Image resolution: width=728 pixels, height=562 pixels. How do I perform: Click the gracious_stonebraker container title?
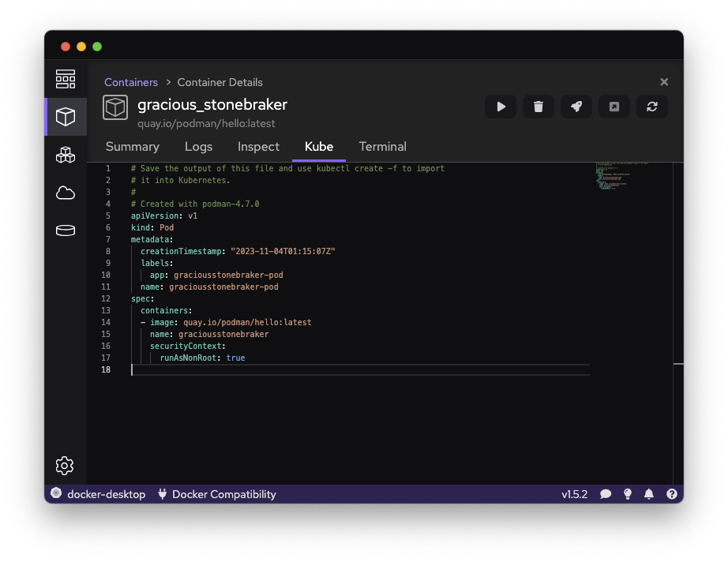click(212, 105)
